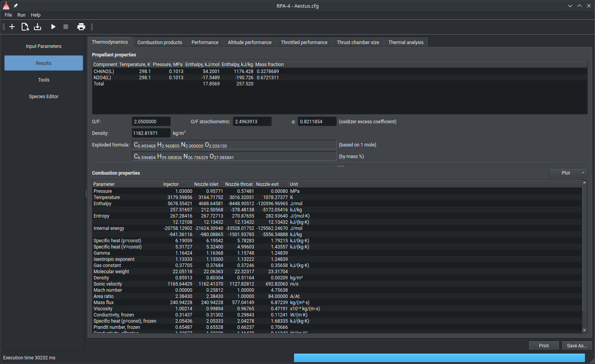Click the pin icon in title bar
The width and height of the screenshot is (595, 364).
coord(15,6)
